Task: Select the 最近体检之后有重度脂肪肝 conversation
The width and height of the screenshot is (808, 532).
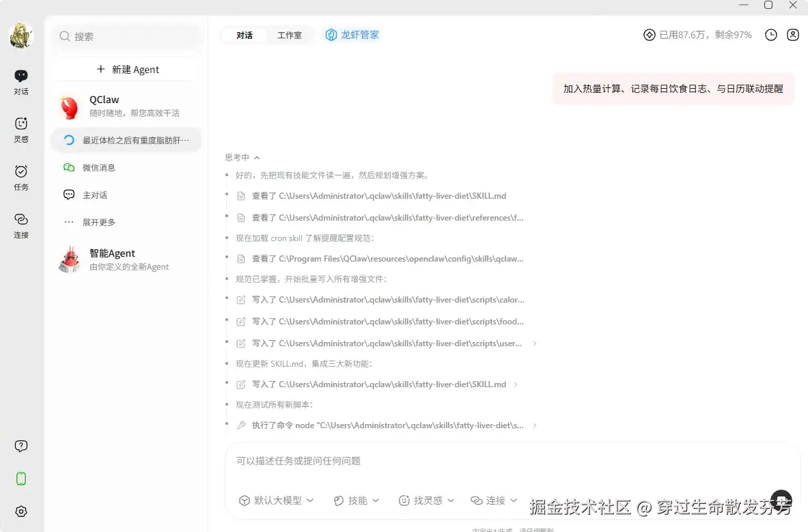Action: coord(126,140)
